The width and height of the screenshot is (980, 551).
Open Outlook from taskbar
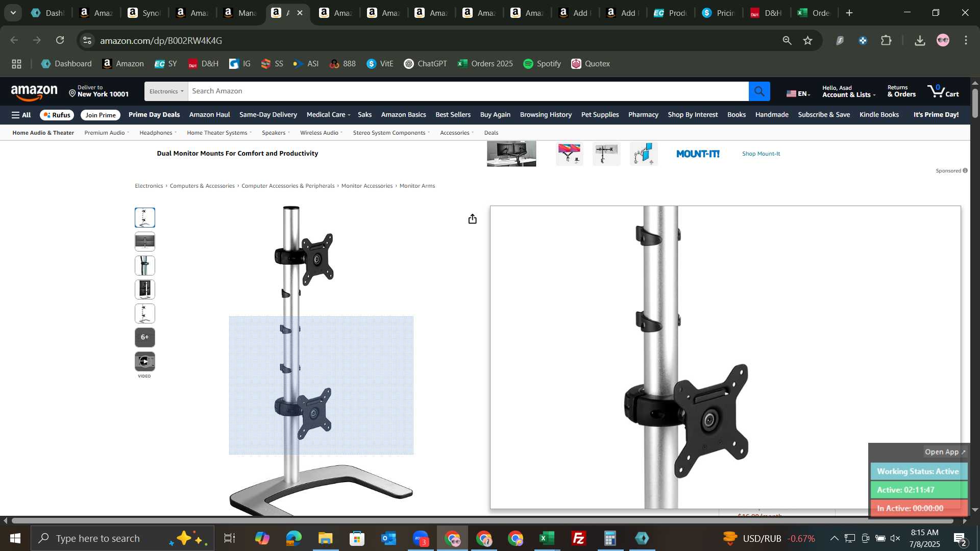[x=388, y=538]
